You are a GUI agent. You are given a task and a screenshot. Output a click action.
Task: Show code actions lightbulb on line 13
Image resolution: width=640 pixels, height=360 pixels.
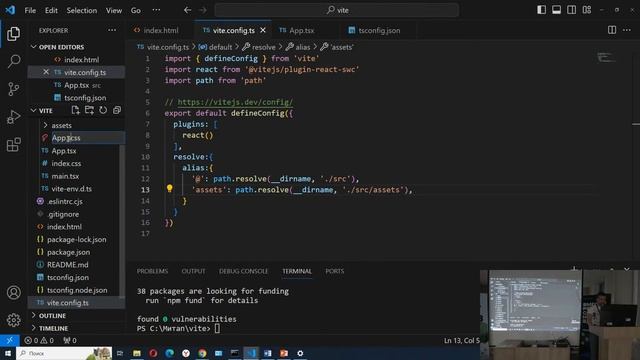(x=169, y=188)
